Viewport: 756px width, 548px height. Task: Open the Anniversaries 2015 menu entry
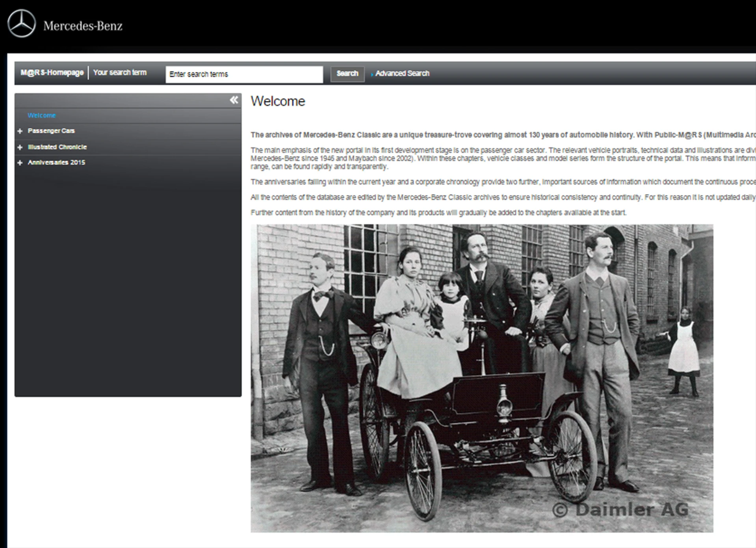56,162
